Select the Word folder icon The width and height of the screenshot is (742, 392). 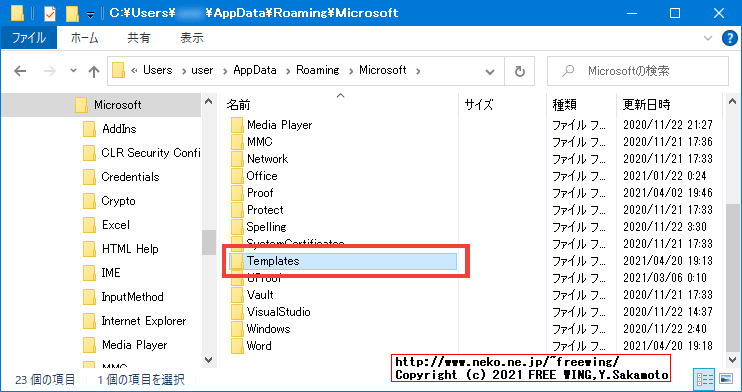[x=237, y=347]
